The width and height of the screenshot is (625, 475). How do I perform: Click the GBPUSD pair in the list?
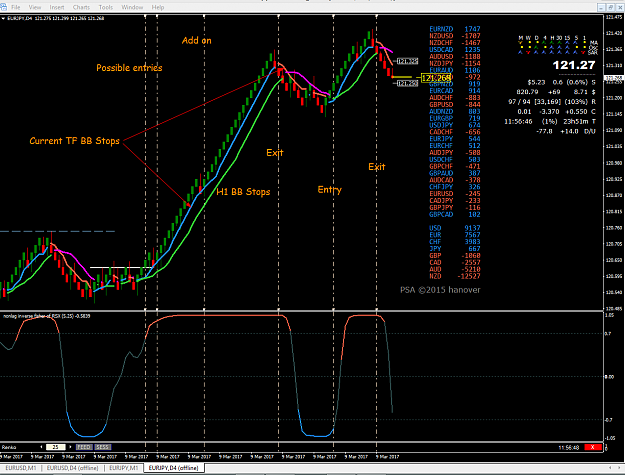coord(441,104)
